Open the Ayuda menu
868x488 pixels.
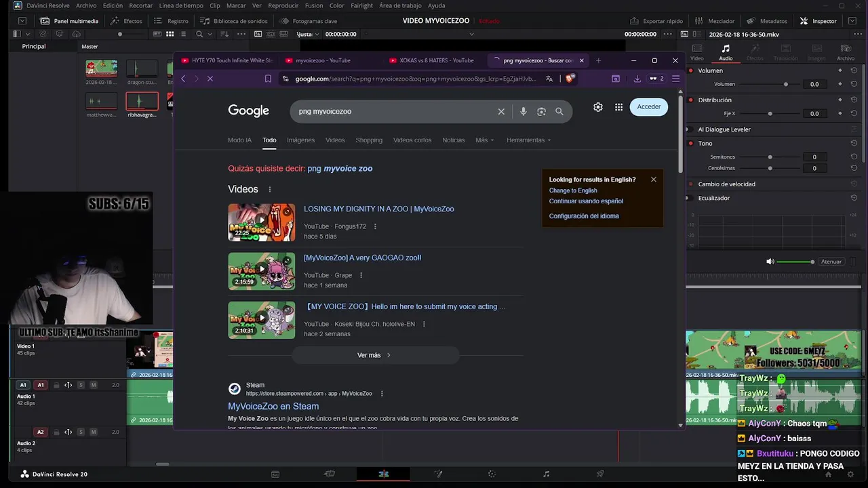point(437,5)
